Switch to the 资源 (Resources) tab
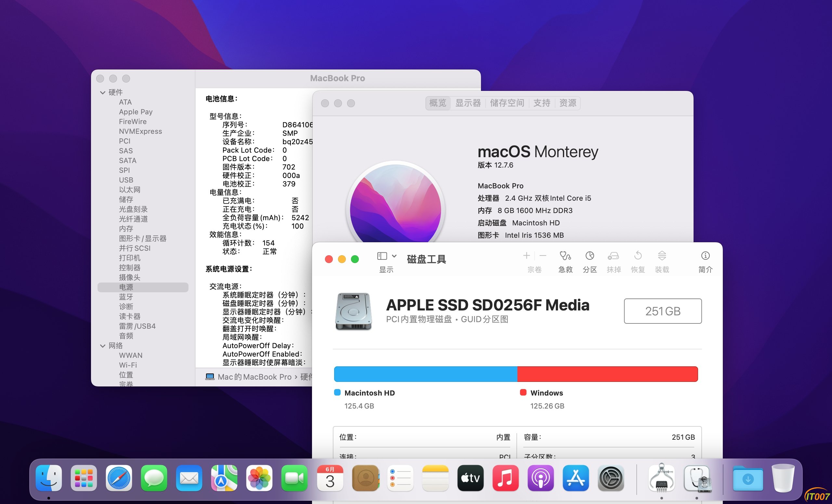This screenshot has width=832, height=504. click(567, 103)
